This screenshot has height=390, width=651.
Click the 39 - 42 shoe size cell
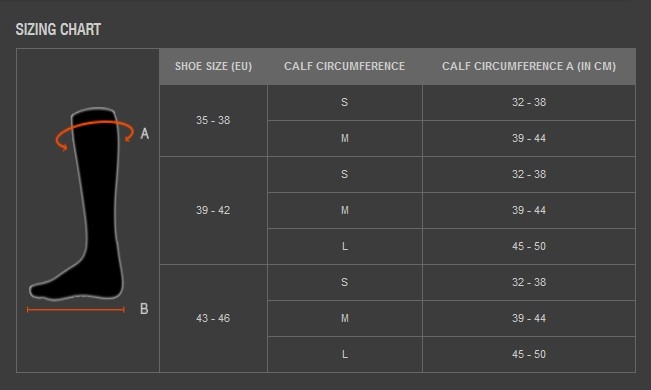point(213,210)
